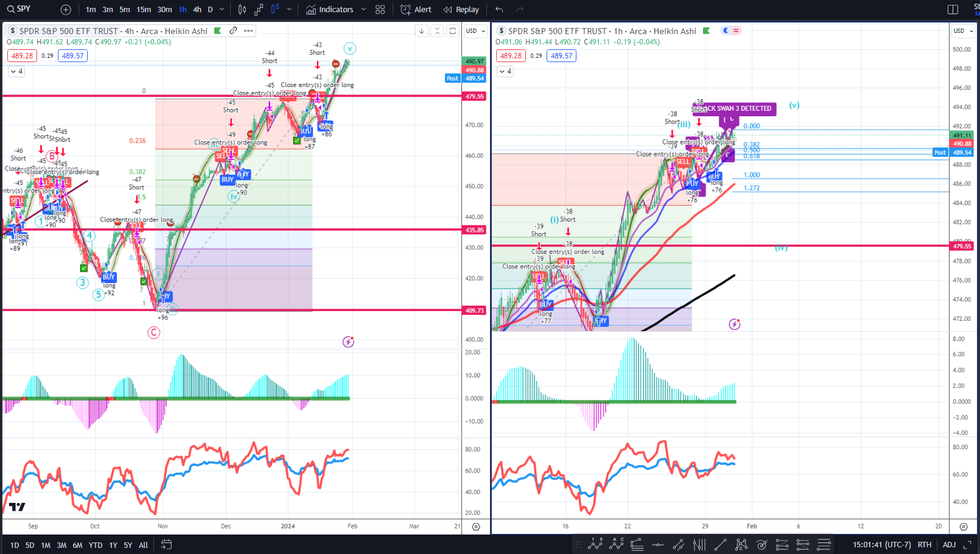The width and height of the screenshot is (980, 554).
Task: Open the go-to-date calendar icon
Action: (x=166, y=545)
